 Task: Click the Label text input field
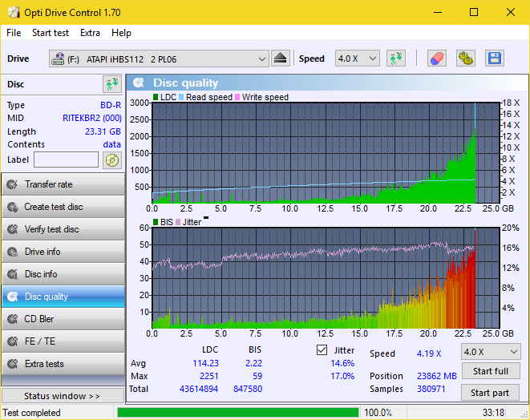click(x=66, y=160)
